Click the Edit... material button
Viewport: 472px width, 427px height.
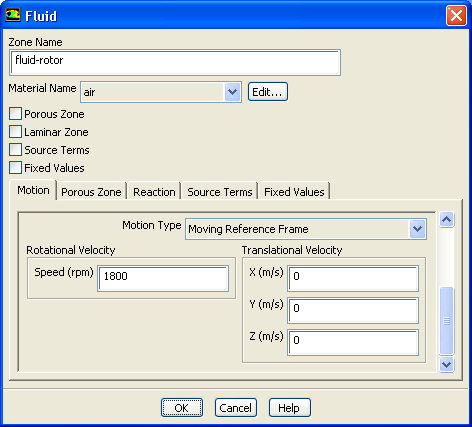267,92
